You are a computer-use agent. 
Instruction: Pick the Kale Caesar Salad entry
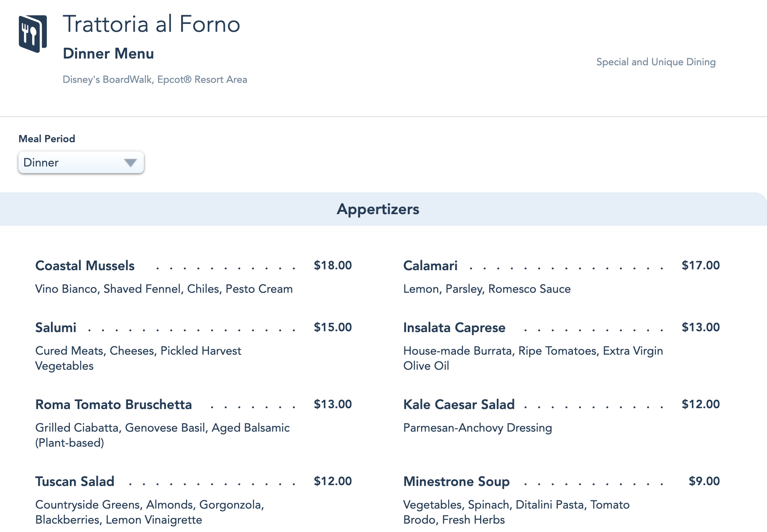(458, 404)
